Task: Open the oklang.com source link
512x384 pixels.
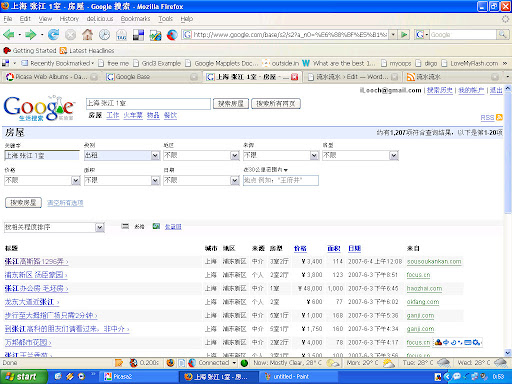Action: tap(423, 302)
